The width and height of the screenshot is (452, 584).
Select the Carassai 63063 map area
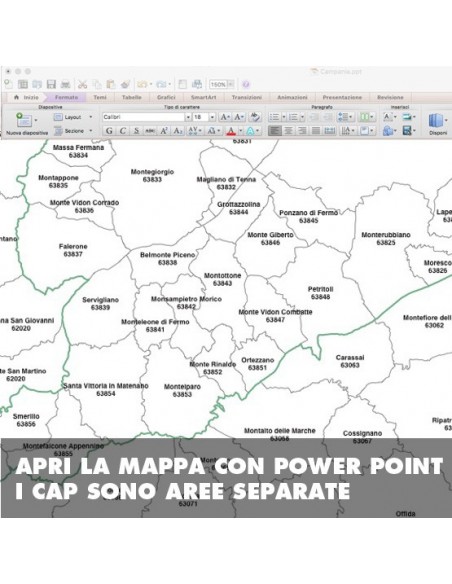(x=350, y=361)
